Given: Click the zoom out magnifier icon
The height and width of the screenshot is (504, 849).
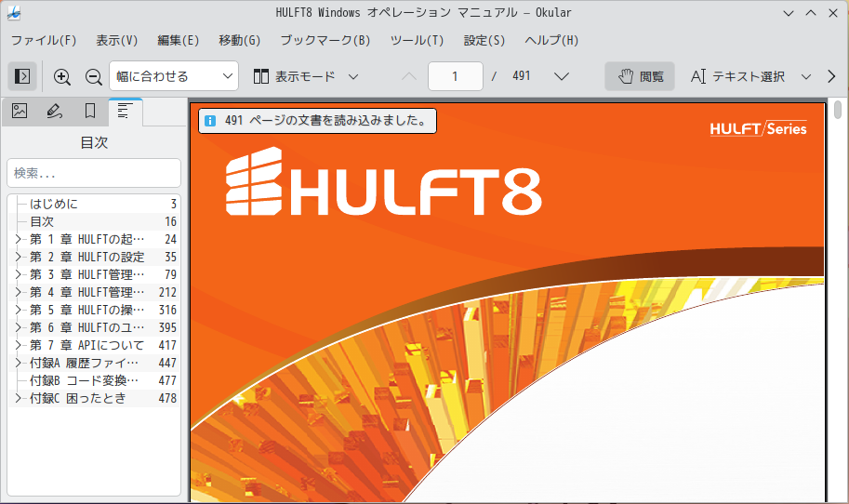Looking at the screenshot, I should (94, 77).
